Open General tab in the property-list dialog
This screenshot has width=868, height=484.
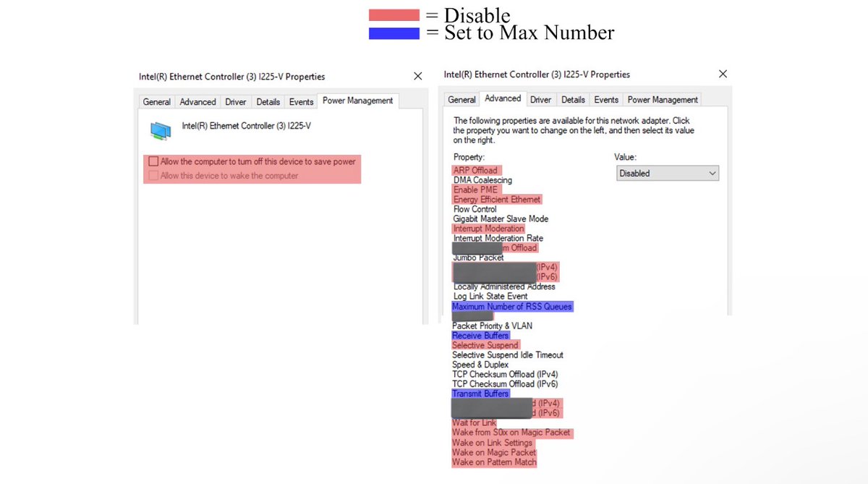[x=461, y=100]
